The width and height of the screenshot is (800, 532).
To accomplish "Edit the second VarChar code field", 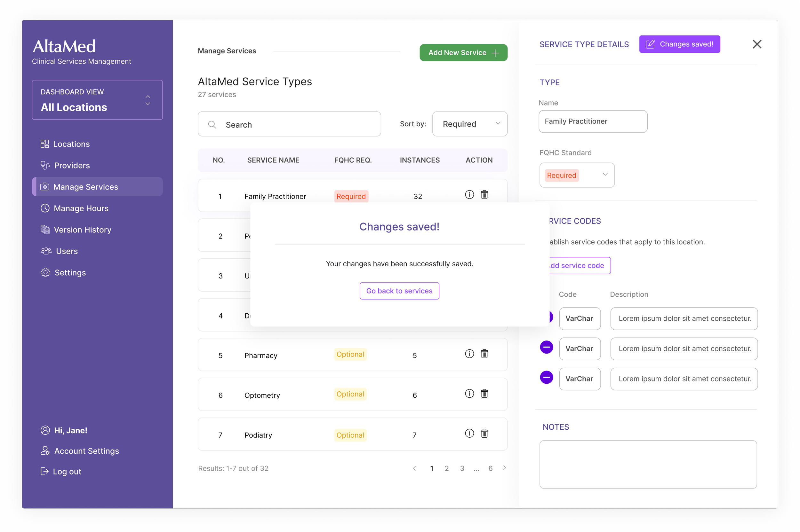I will (580, 349).
